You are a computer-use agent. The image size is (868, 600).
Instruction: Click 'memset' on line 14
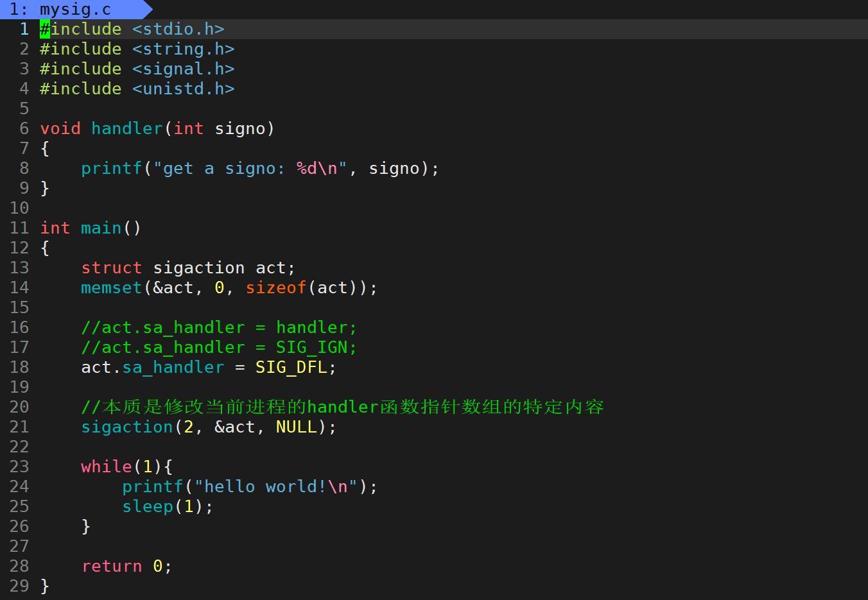coord(112,288)
